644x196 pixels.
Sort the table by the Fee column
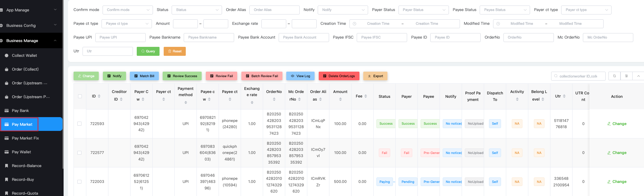366,96
